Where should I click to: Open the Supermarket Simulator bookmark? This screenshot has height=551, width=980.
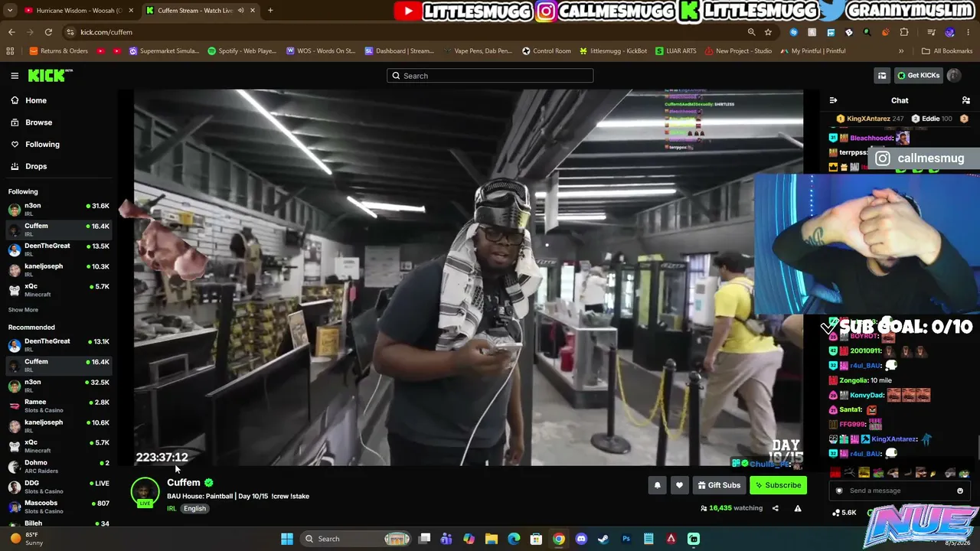[x=164, y=51]
